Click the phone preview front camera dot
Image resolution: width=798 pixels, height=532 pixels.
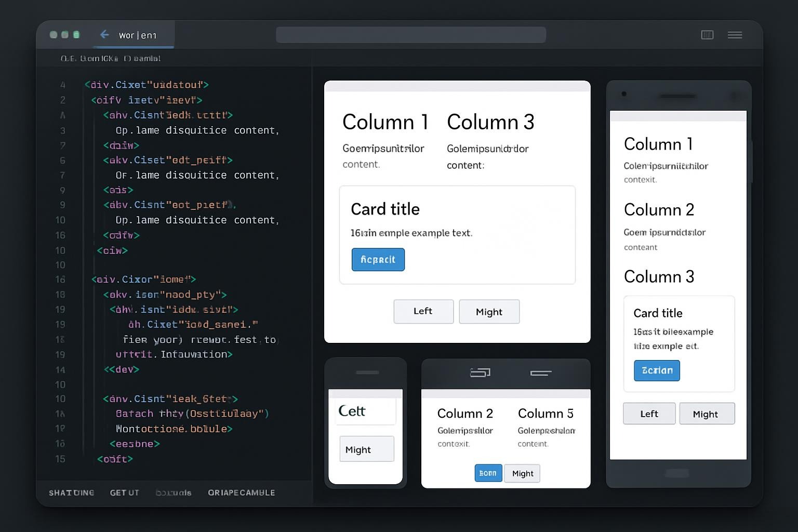pyautogui.click(x=624, y=94)
